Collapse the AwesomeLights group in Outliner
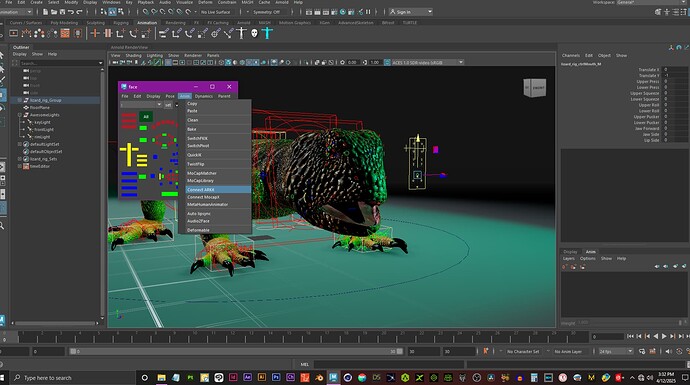The image size is (690, 385). pyautogui.click(x=19, y=115)
